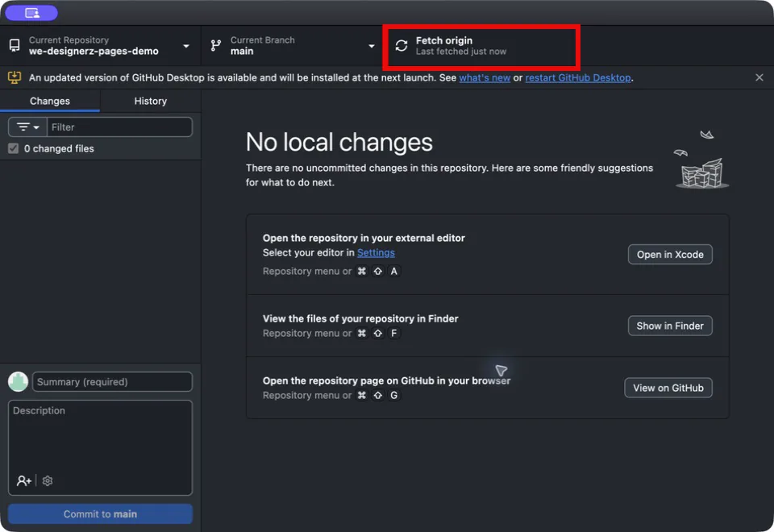Open the filter options dropdown
The height and width of the screenshot is (532, 774).
coord(27,127)
